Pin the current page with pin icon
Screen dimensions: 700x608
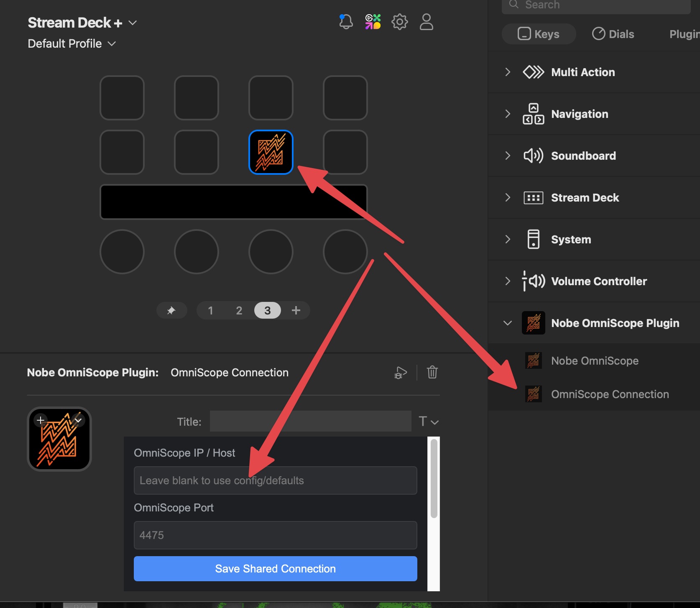(x=171, y=310)
